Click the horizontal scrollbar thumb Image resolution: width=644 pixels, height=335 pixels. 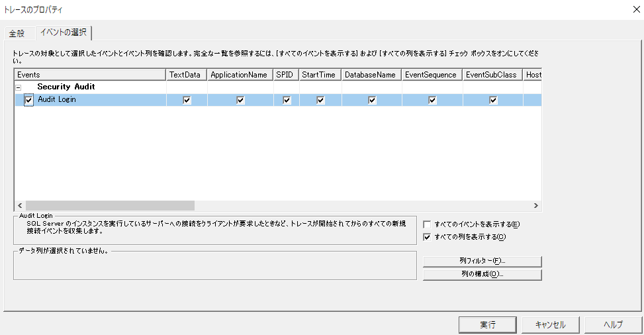tap(110, 205)
